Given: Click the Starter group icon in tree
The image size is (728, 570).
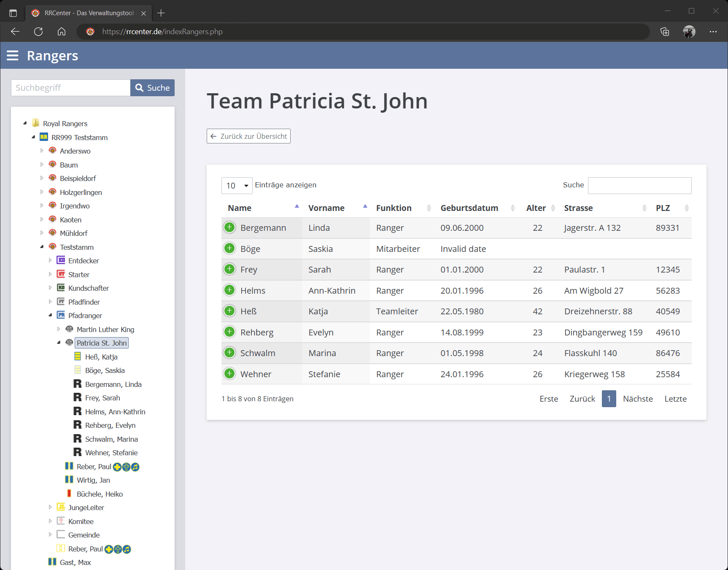Looking at the screenshot, I should [x=61, y=274].
